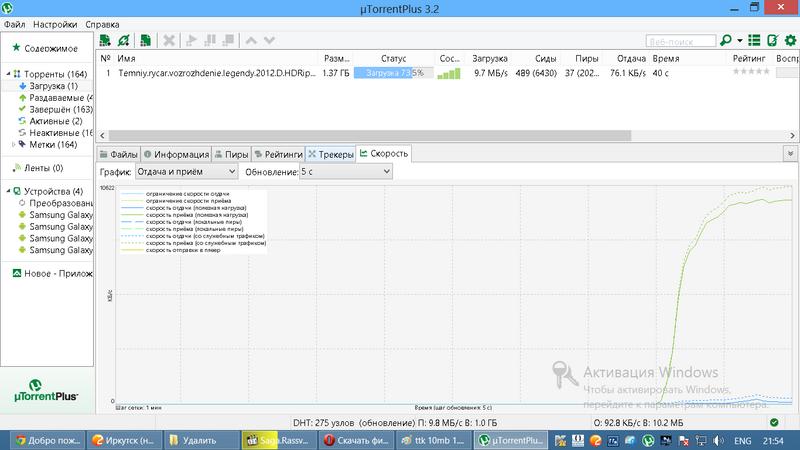Viewport: 800px width, 450px height.
Task: Select Загрузка (1) category
Action: 53,86
